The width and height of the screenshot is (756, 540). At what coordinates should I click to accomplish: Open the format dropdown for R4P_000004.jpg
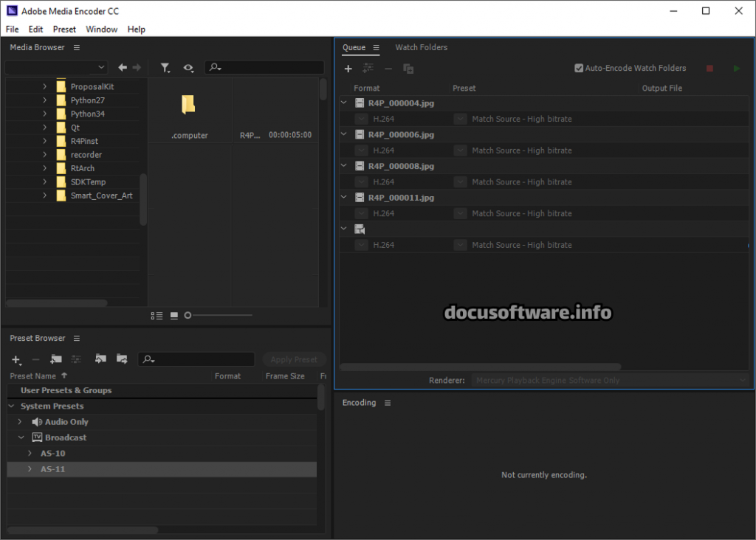pos(360,119)
